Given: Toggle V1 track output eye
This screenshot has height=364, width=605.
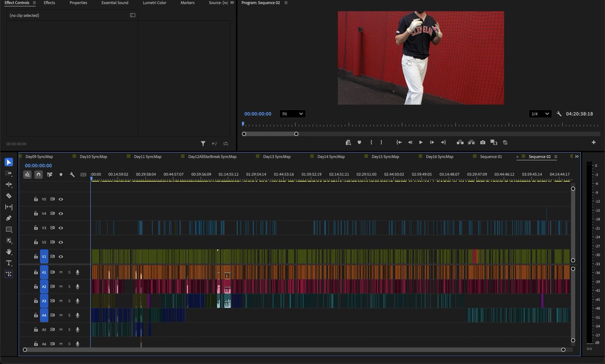Looking at the screenshot, I should (x=60, y=257).
